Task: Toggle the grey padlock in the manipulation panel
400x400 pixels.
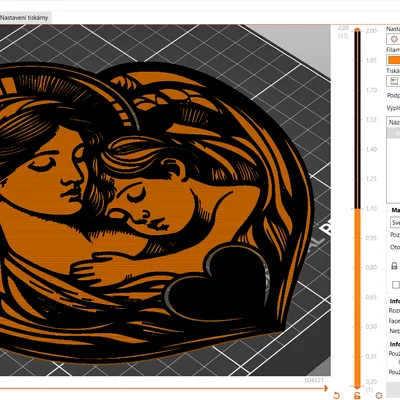Action: pyautogui.click(x=394, y=266)
